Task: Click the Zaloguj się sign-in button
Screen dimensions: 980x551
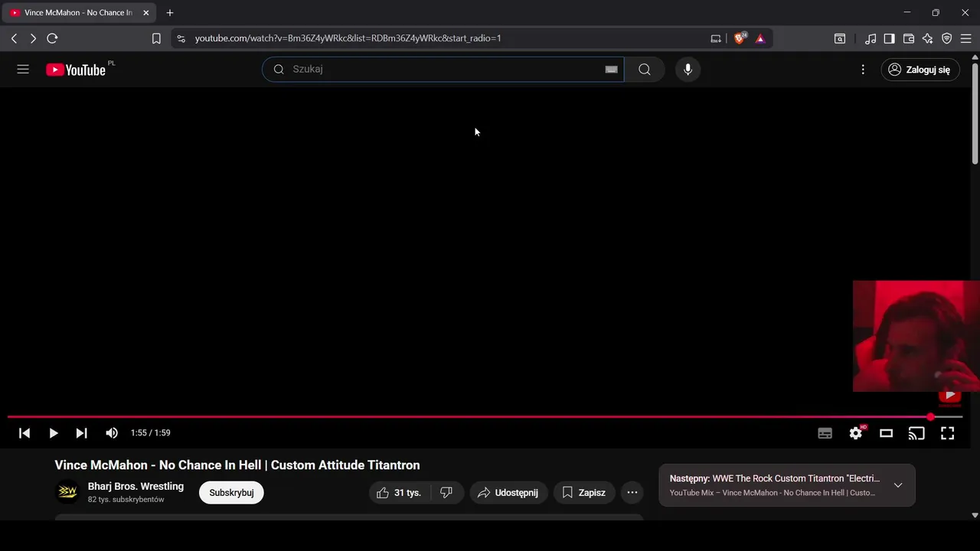Action: pyautogui.click(x=920, y=70)
